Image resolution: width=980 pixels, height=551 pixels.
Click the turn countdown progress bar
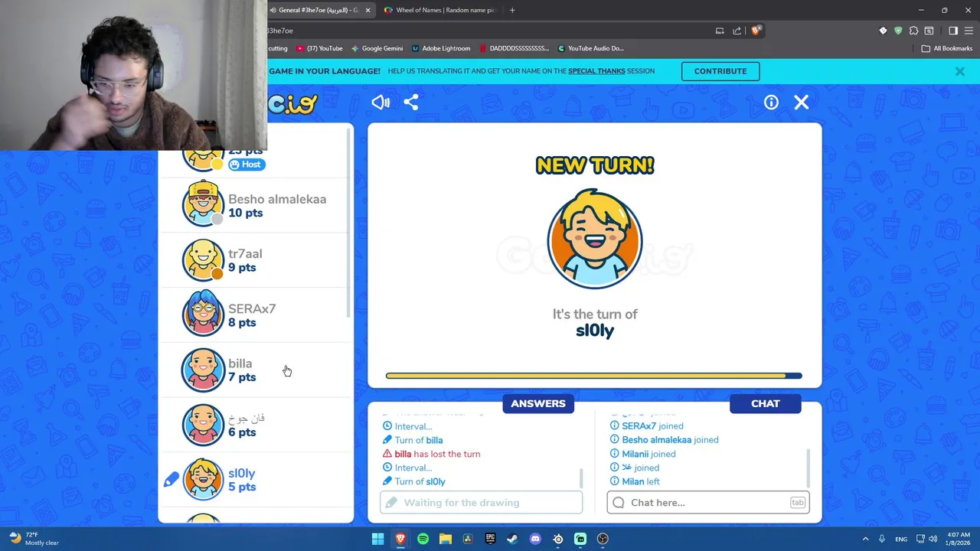[x=594, y=376]
